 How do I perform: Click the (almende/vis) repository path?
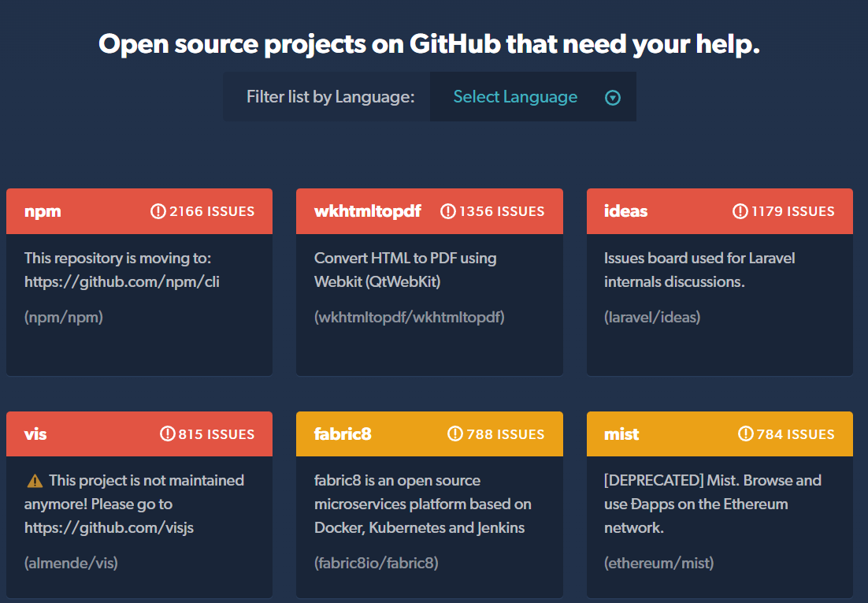tap(71, 563)
